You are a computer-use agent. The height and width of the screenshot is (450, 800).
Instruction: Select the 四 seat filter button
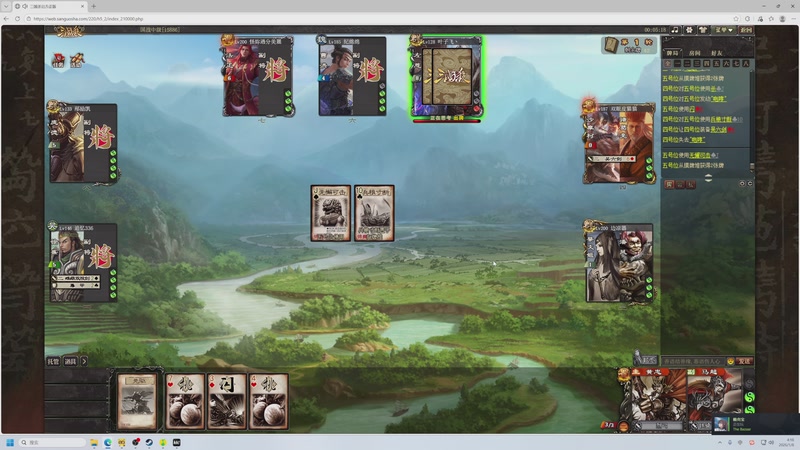coord(707,63)
